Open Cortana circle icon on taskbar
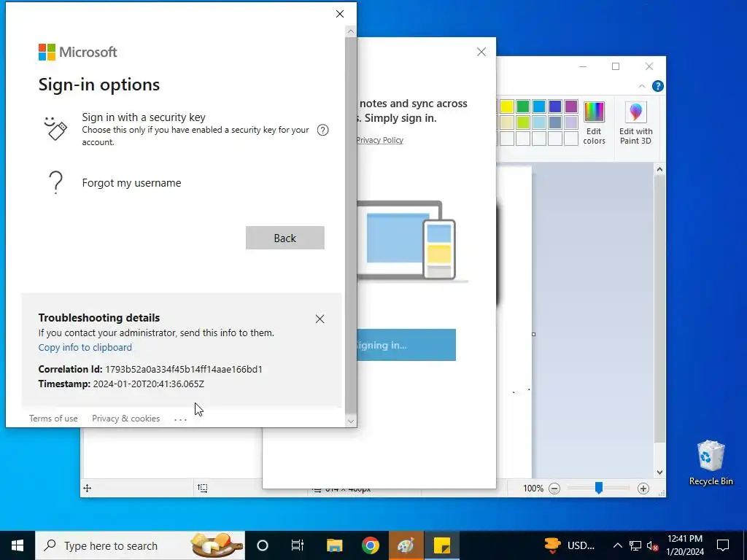The height and width of the screenshot is (560, 747). pyautogui.click(x=263, y=545)
